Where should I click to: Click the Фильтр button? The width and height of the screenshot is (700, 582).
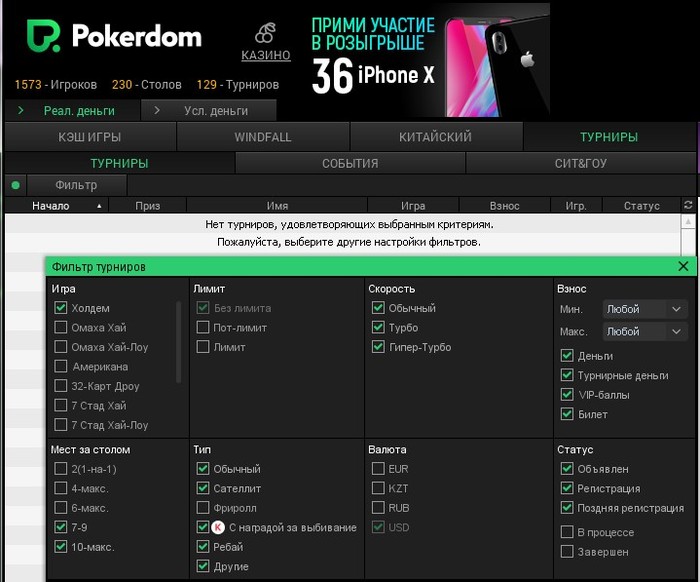pyautogui.click(x=76, y=185)
